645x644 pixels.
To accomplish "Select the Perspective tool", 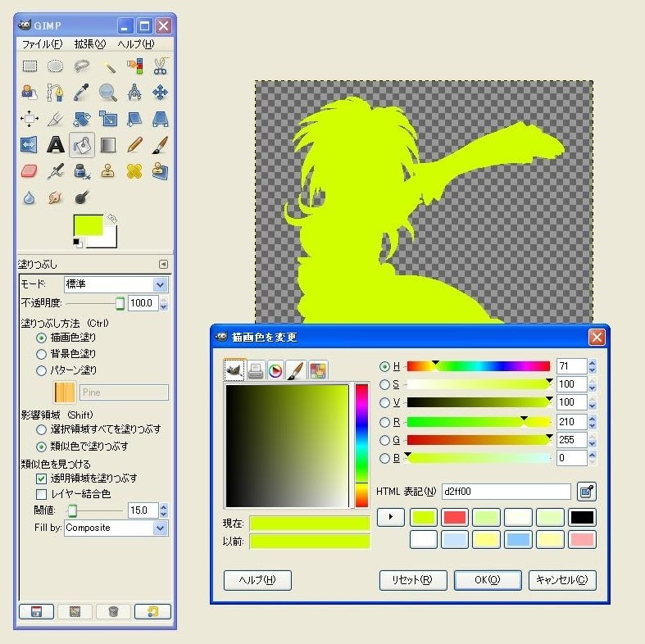I will point(161,119).
